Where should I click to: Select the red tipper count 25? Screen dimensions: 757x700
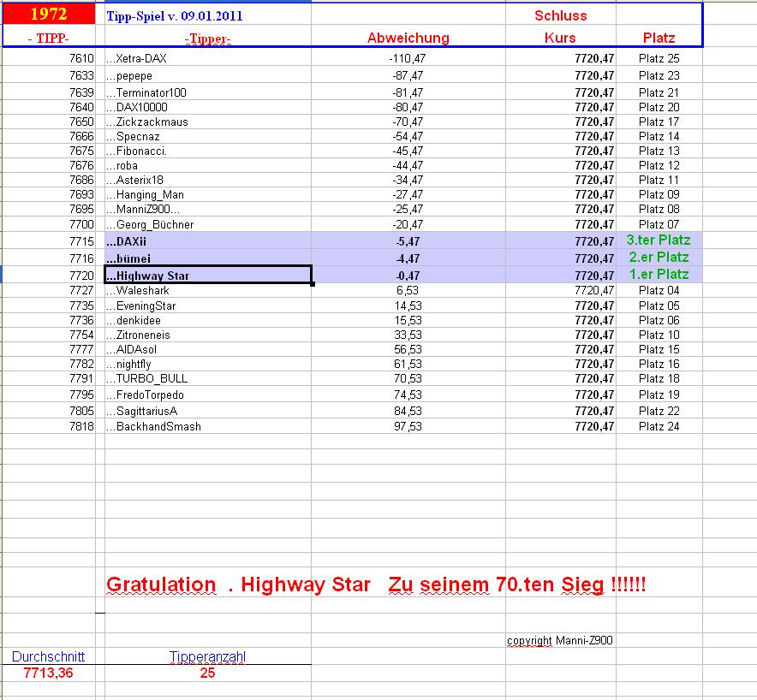pos(207,673)
